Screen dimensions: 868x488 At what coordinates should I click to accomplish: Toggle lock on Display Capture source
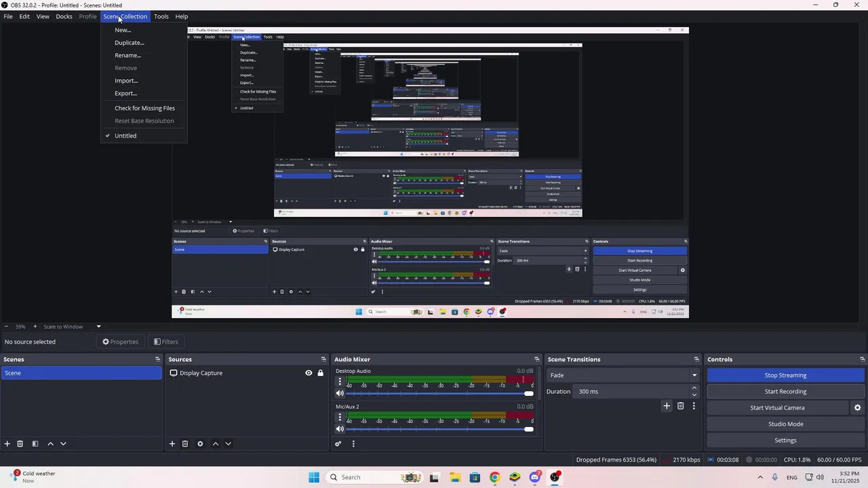(x=320, y=373)
